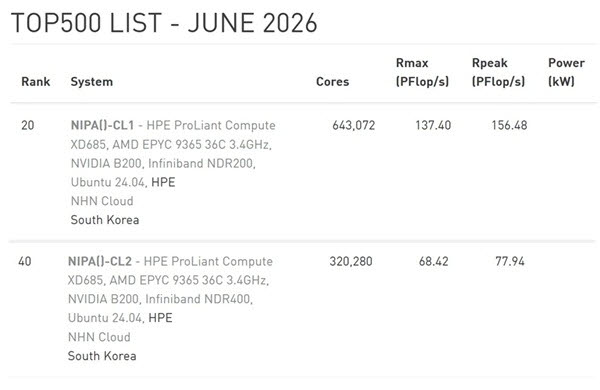The width and height of the screenshot is (600, 390).
Task: Select the 77.94 Rpeak value
Action: point(510,261)
